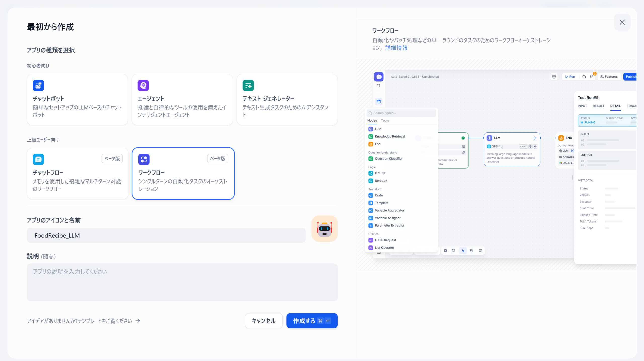Image resolution: width=644 pixels, height=361 pixels.
Task: Open the 詳細情報 link
Action: point(396,48)
